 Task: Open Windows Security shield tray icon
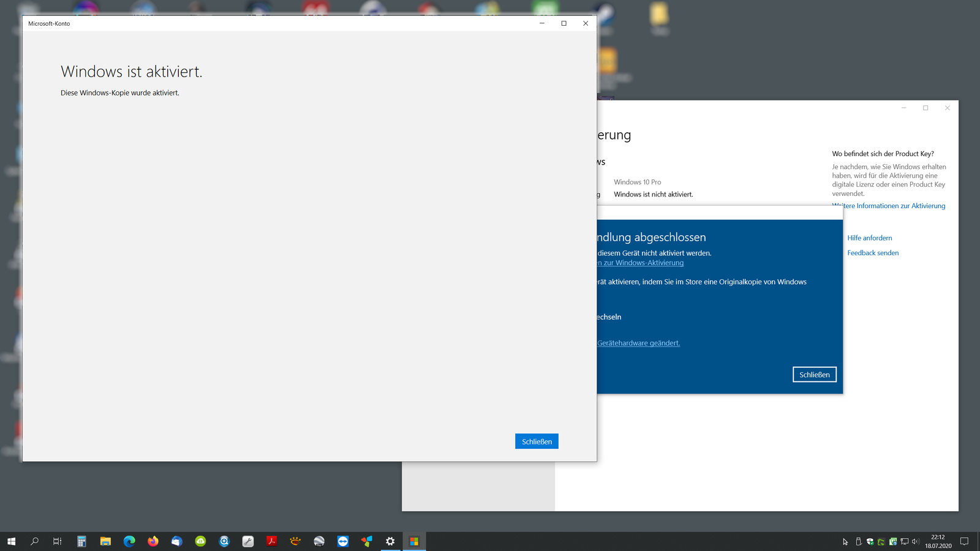coord(870,542)
